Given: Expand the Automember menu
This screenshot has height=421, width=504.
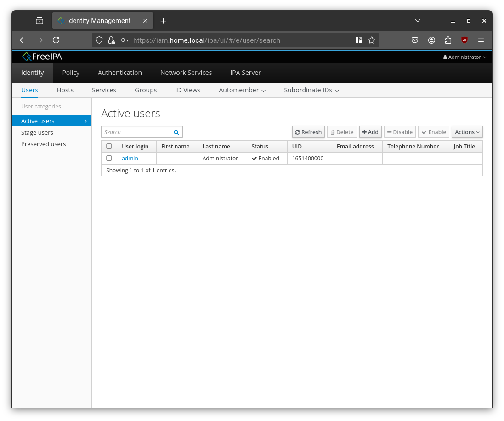Looking at the screenshot, I should (x=242, y=91).
